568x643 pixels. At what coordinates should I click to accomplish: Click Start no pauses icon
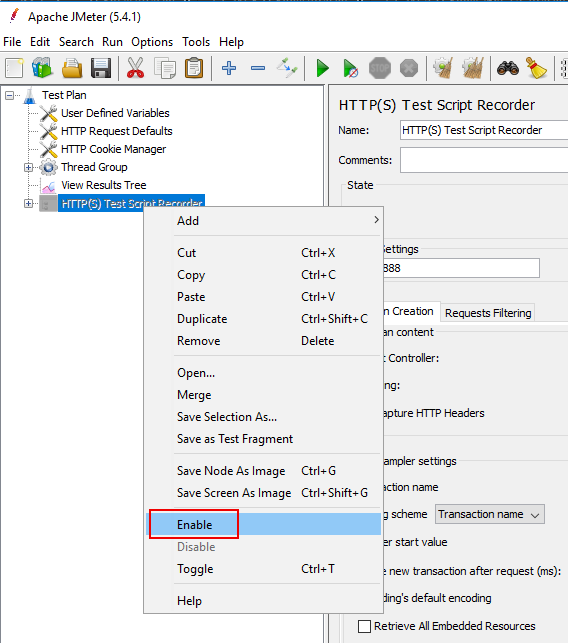point(351,68)
